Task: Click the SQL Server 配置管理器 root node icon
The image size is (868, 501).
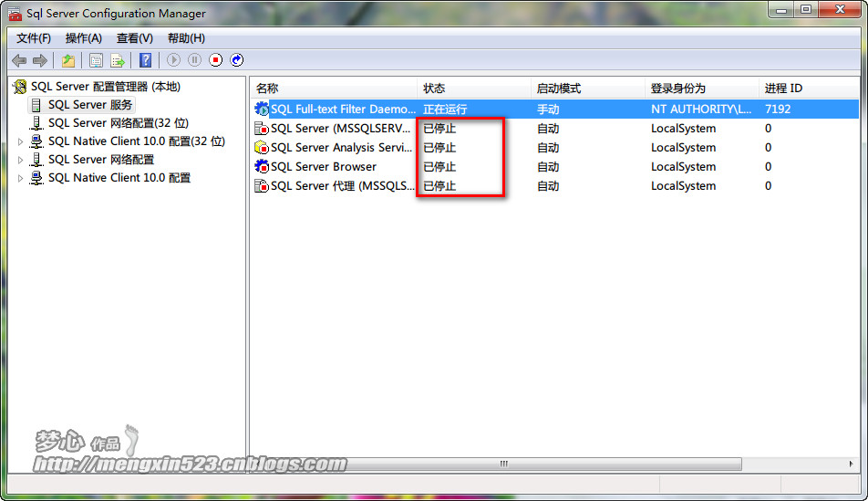Action: coord(20,87)
